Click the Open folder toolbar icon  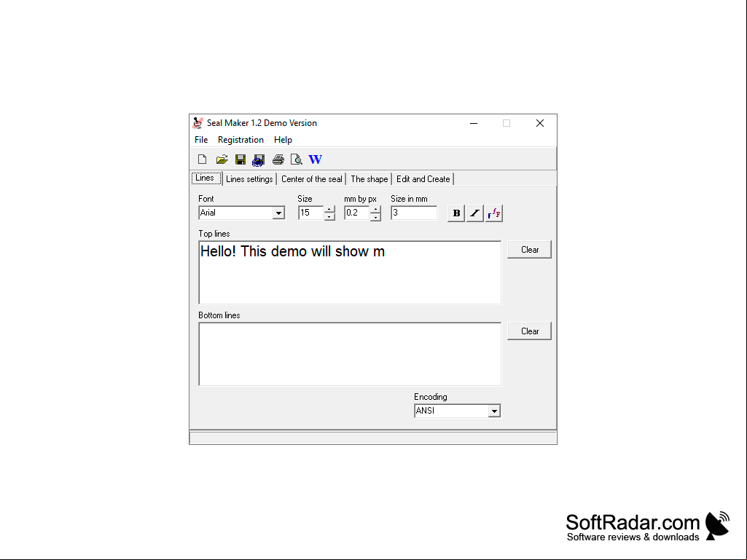(x=222, y=159)
